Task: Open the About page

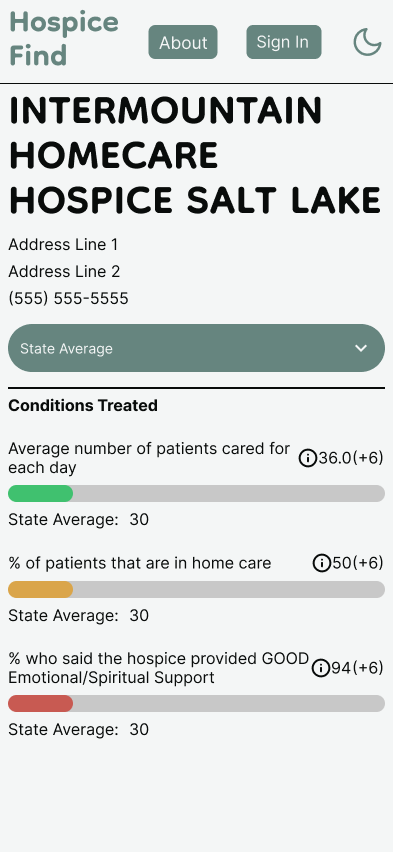Action: (183, 42)
